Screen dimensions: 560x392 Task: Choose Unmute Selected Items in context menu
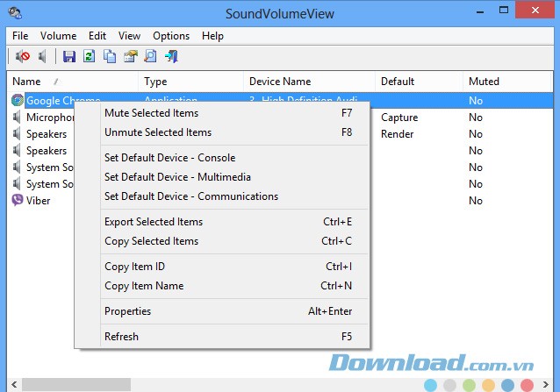click(157, 132)
